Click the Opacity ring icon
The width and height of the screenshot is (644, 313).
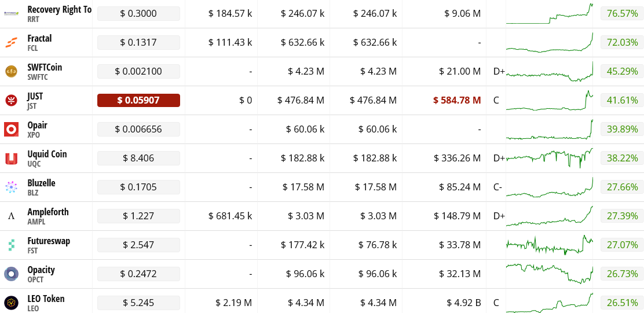pyautogui.click(x=11, y=274)
